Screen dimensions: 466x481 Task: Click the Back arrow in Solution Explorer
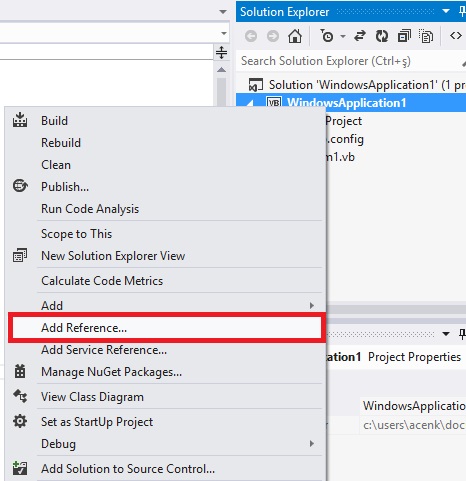point(251,36)
